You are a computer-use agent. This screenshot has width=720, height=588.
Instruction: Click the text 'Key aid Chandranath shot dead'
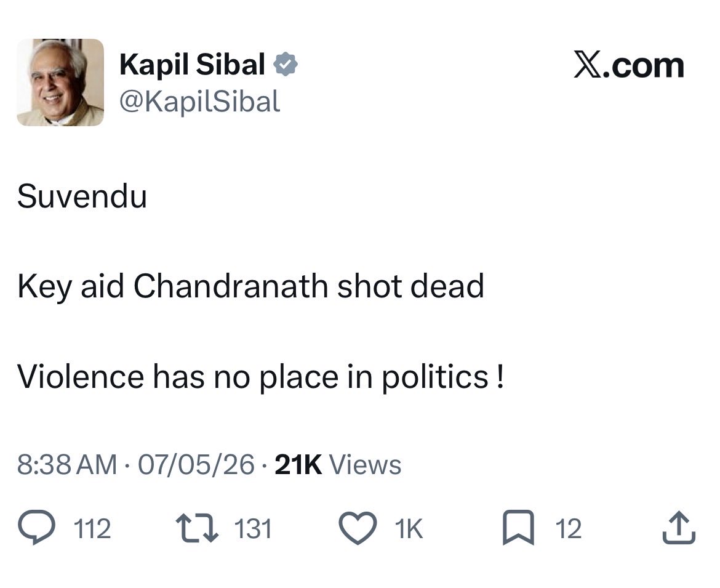coord(250,286)
